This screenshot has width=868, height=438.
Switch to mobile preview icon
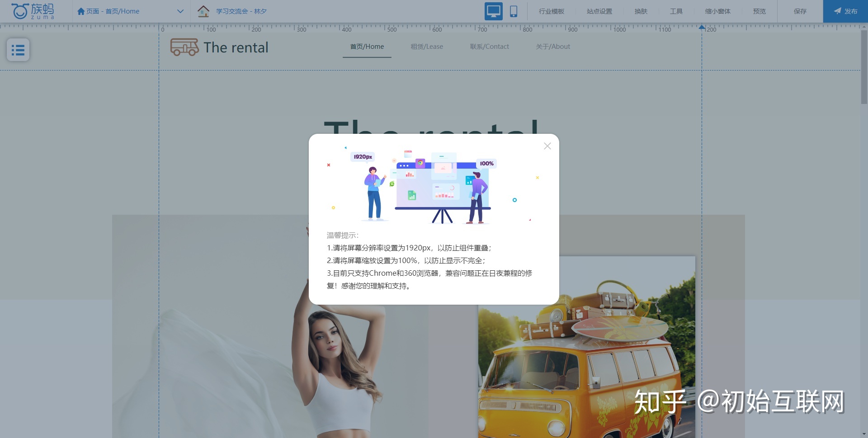tap(514, 11)
